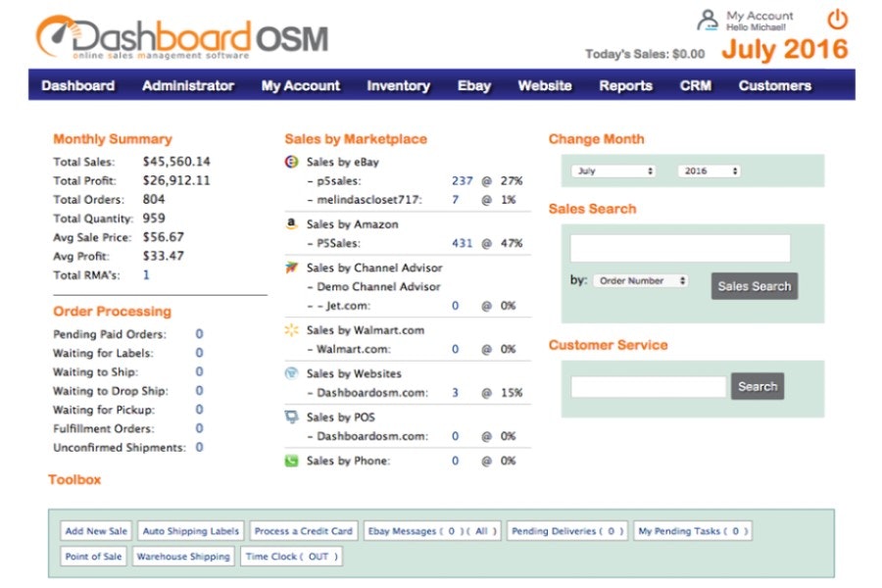Image resolution: width=882 pixels, height=588 pixels.
Task: Click the Channel Advisor icon
Action: [x=291, y=268]
